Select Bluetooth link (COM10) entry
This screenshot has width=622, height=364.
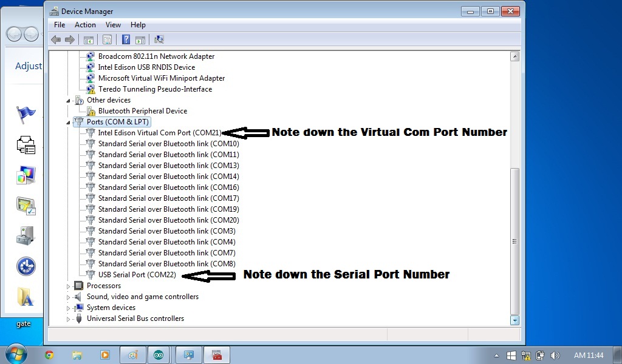(169, 144)
